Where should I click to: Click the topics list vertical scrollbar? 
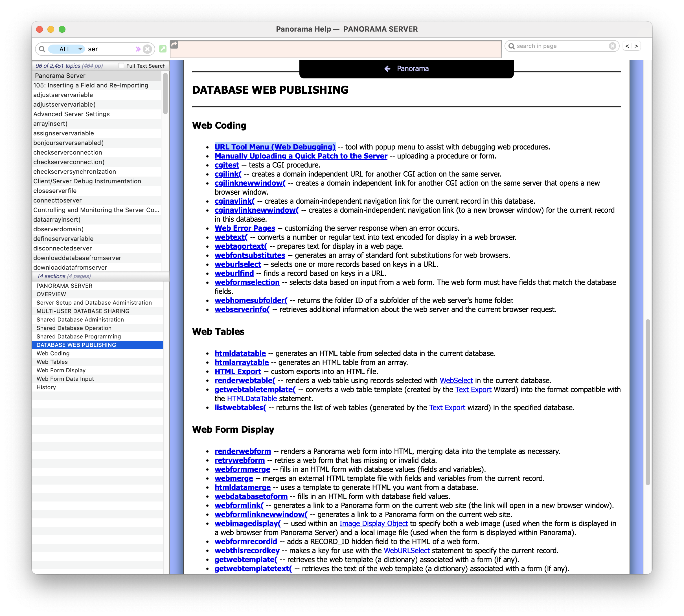(165, 94)
